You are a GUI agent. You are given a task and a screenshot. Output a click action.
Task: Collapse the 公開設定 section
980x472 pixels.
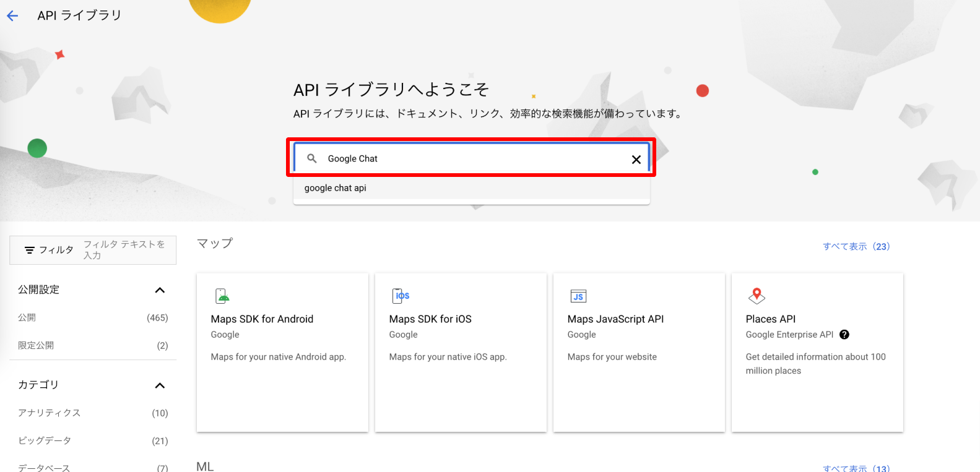coord(160,290)
